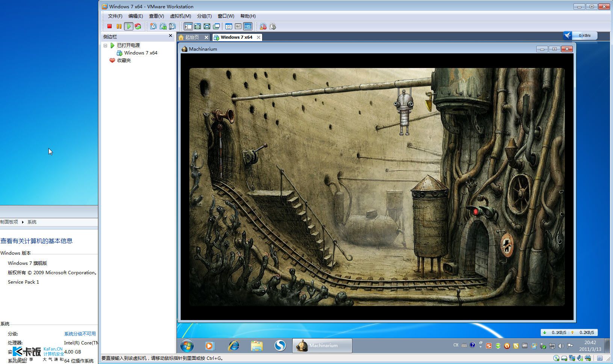Switch to the 起始页 tab
The width and height of the screenshot is (613, 364).
pyautogui.click(x=192, y=37)
